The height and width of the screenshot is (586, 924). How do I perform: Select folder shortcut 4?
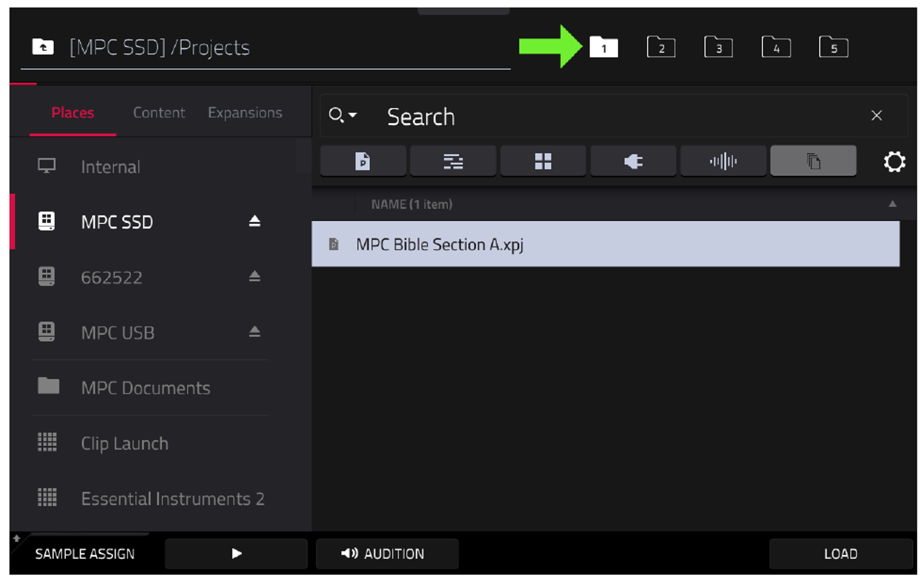(776, 47)
